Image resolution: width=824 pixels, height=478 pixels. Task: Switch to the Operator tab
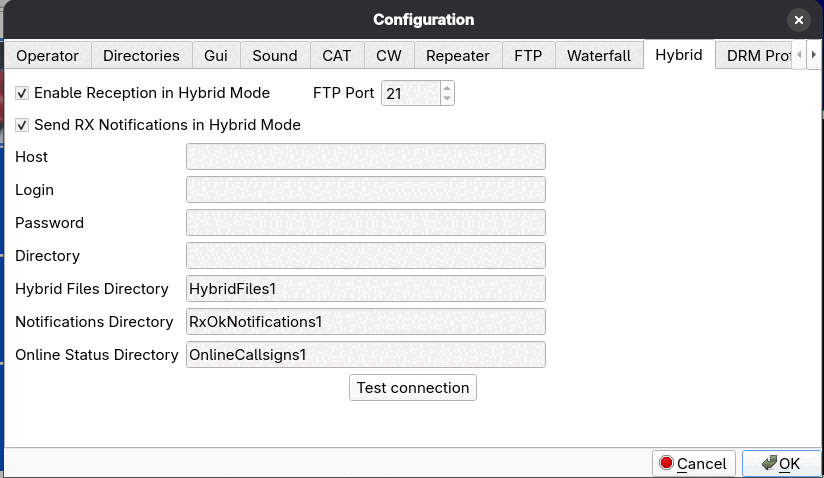point(47,56)
